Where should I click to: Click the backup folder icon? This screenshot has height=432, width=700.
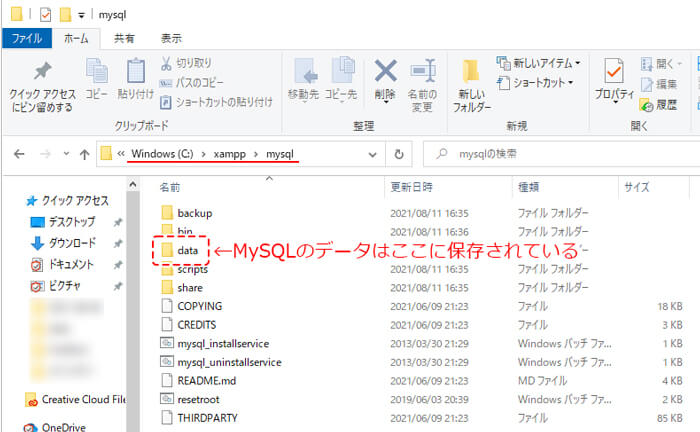tap(167, 212)
